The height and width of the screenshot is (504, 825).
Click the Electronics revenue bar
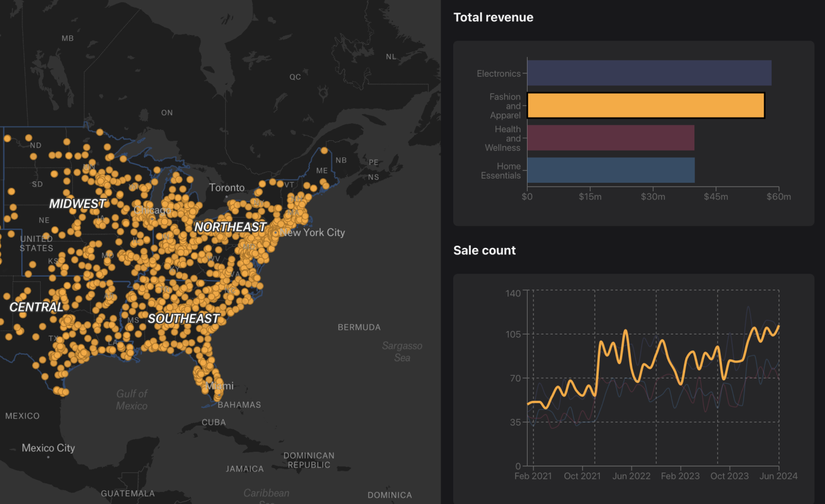649,73
